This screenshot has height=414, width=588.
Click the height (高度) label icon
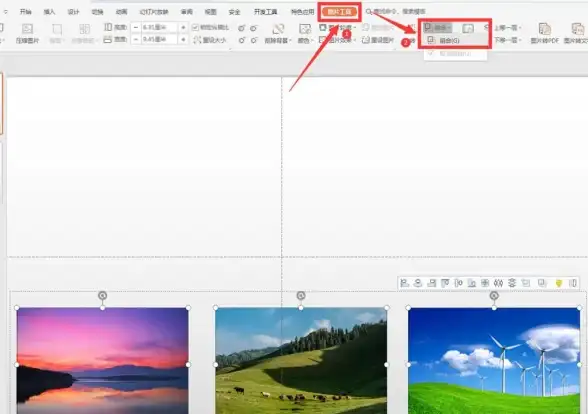click(108, 27)
